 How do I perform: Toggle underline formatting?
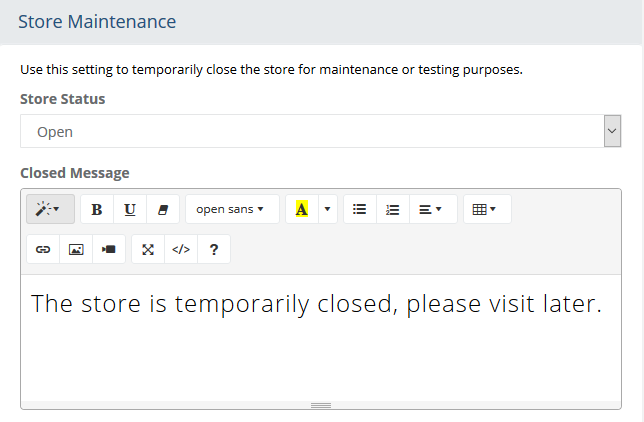(130, 209)
